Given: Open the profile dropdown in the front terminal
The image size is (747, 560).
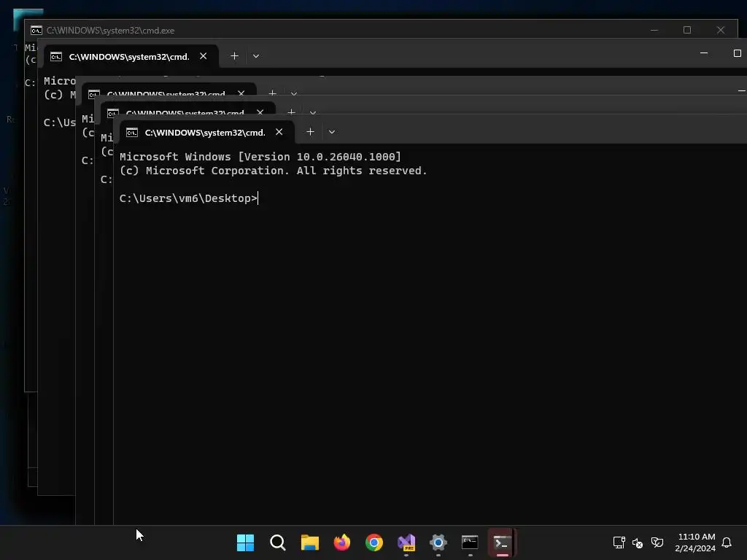Looking at the screenshot, I should coord(332,132).
